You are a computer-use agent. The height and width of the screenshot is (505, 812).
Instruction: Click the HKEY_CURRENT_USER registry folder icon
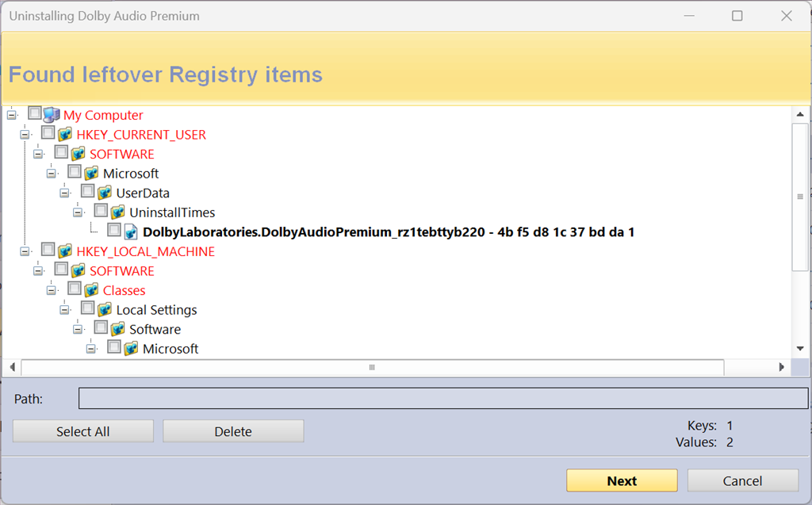tap(65, 134)
